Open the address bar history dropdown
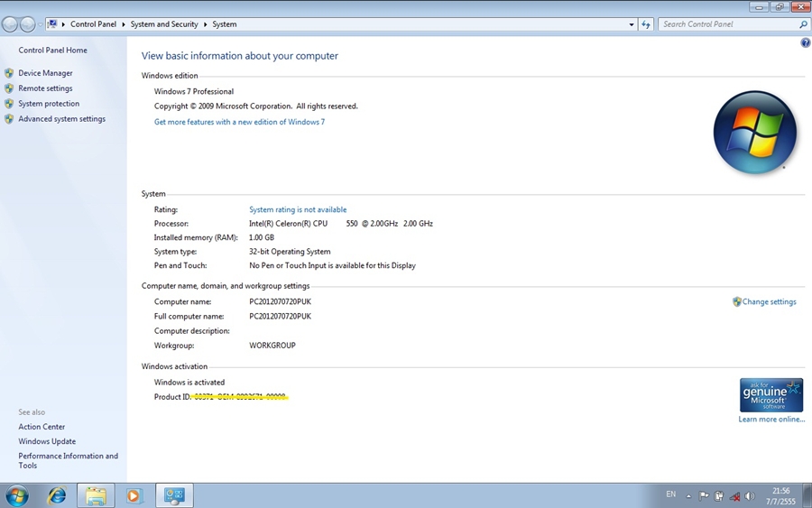The width and height of the screenshot is (812, 508). pos(632,24)
